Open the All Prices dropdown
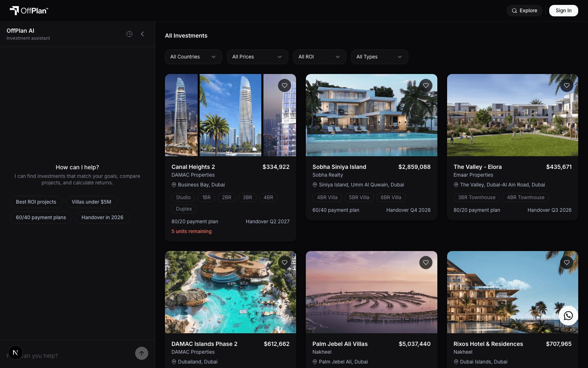Screen dimensions: 588x368 coord(258,57)
